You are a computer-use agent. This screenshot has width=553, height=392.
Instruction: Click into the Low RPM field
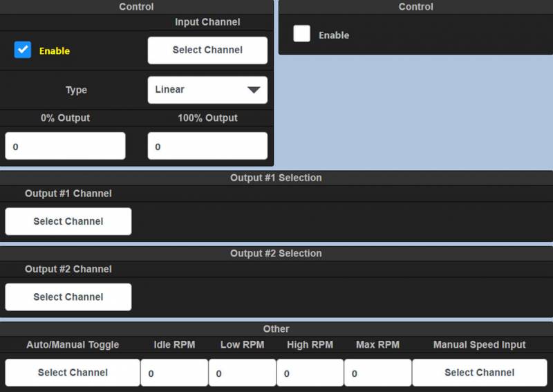[x=242, y=373]
